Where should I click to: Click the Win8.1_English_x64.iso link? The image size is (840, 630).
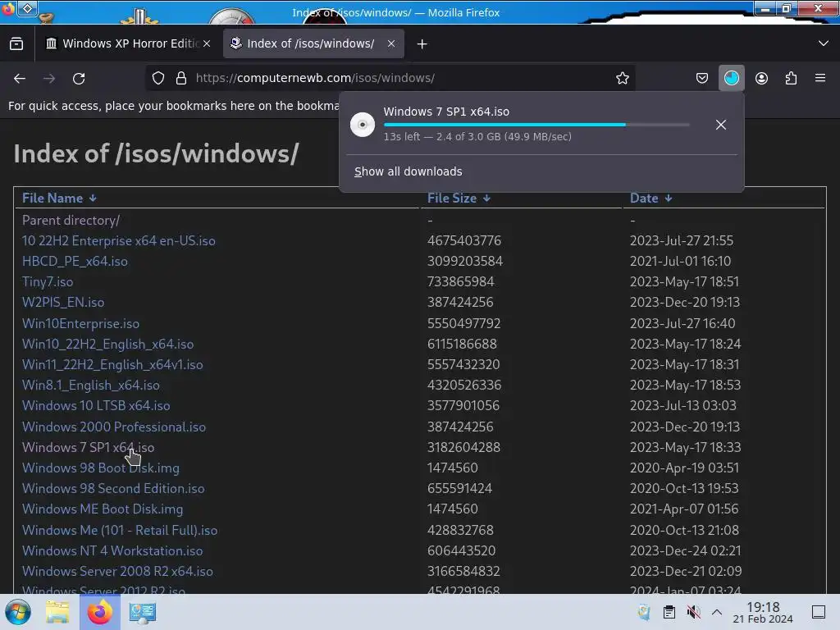pos(90,386)
